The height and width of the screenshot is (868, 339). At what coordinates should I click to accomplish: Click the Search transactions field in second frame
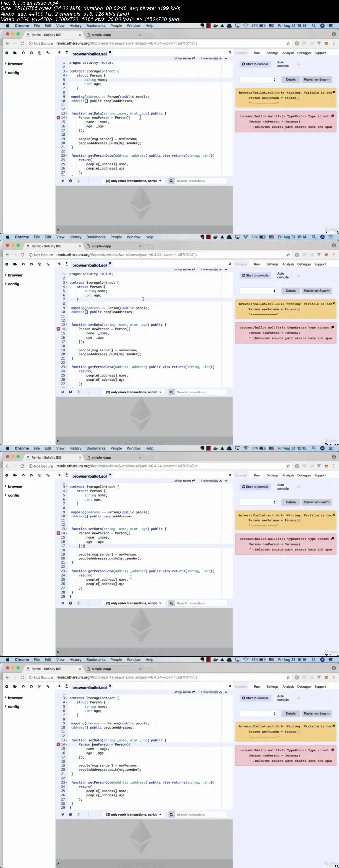(201, 392)
